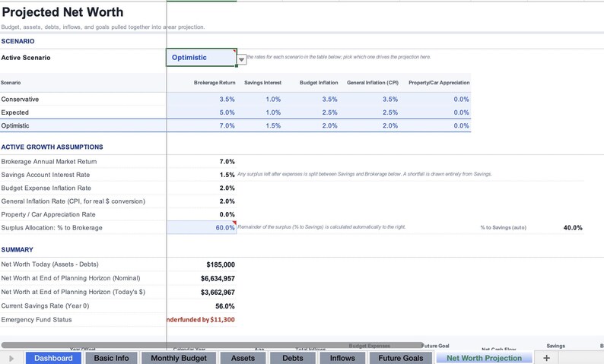Select nominal net worth $6,634,957
Screen dimensions: 604x364
(218, 279)
